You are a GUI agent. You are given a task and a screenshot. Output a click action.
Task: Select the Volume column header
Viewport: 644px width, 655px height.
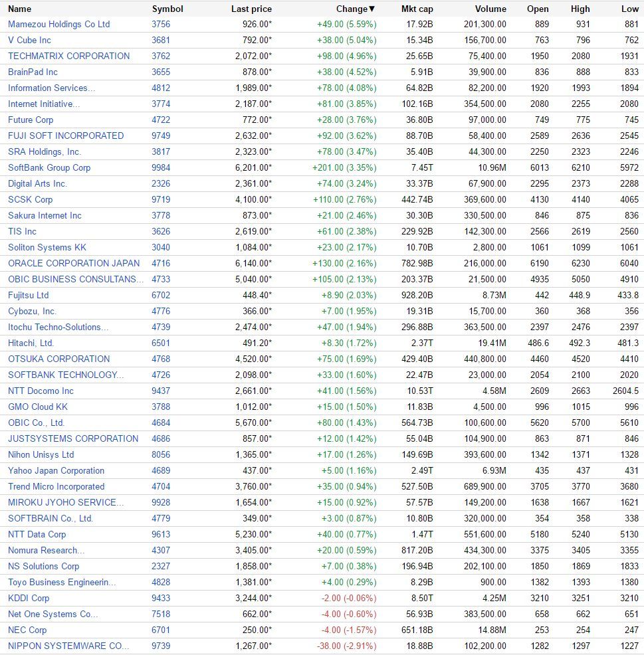[490, 9]
